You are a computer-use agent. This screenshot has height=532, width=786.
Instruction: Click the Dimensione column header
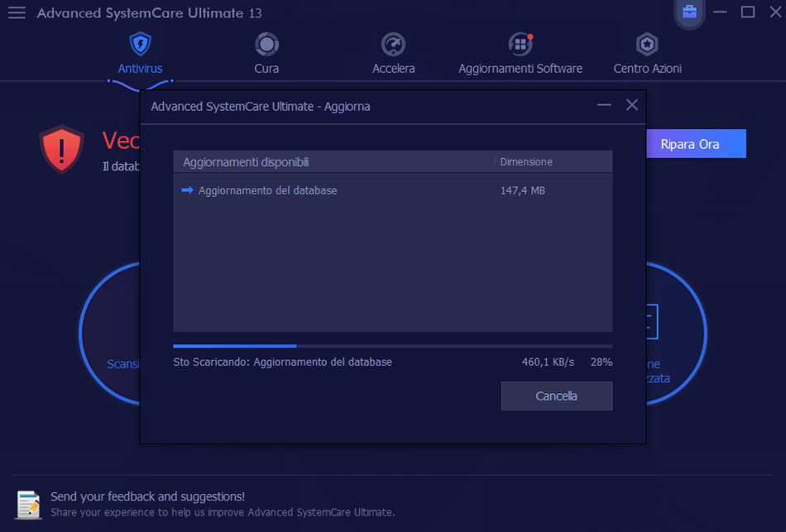coord(526,162)
